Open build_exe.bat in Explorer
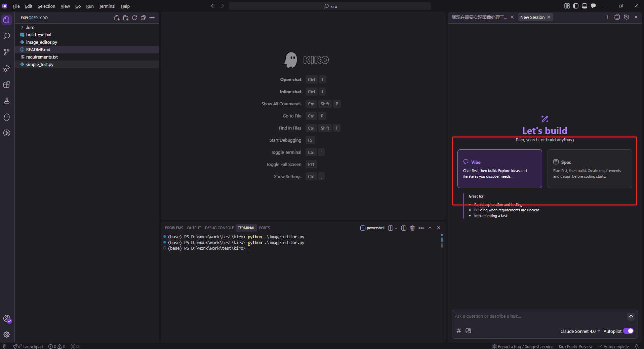The height and width of the screenshot is (349, 644). coord(87,35)
